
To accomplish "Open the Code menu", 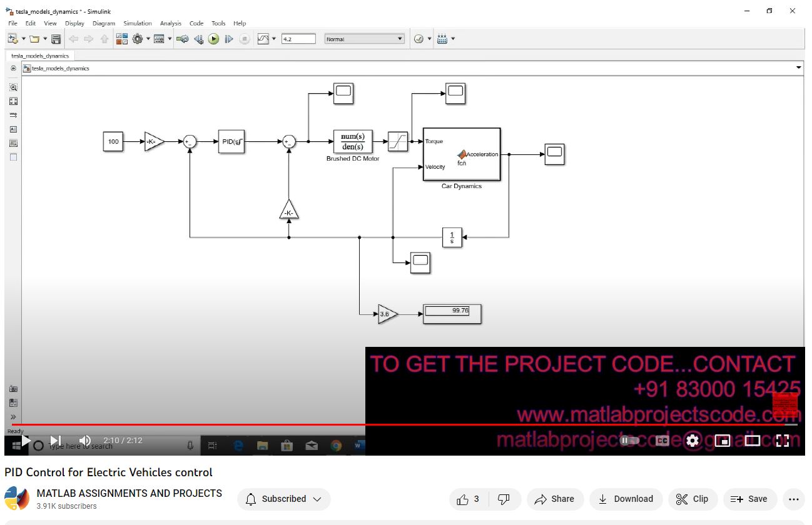I will pyautogui.click(x=196, y=23).
